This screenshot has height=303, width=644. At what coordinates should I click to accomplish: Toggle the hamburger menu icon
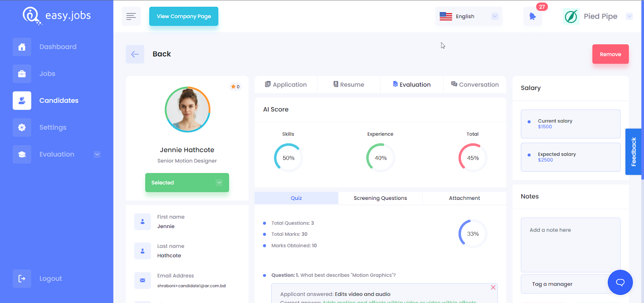tap(131, 16)
